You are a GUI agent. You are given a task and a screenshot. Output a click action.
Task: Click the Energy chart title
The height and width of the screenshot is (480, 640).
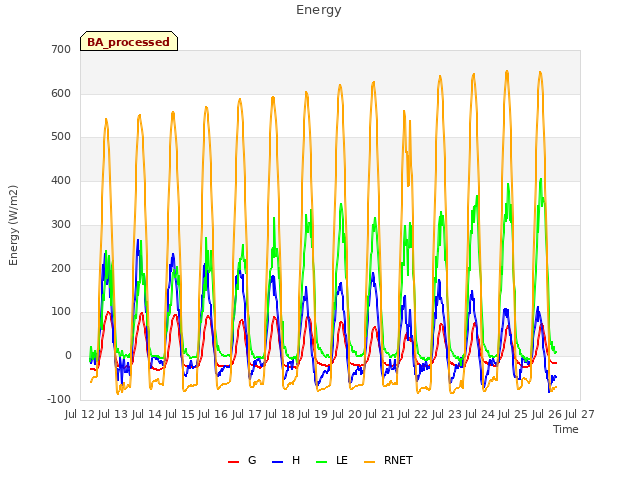[x=319, y=10]
